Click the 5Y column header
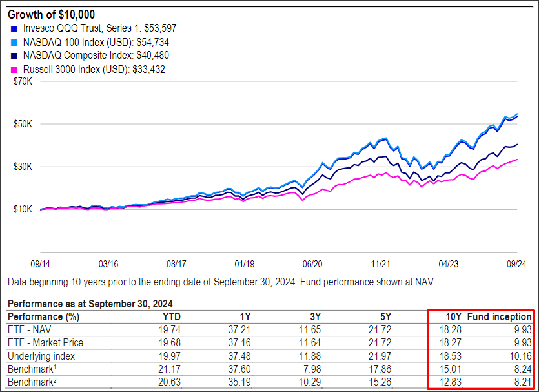 pyautogui.click(x=385, y=316)
